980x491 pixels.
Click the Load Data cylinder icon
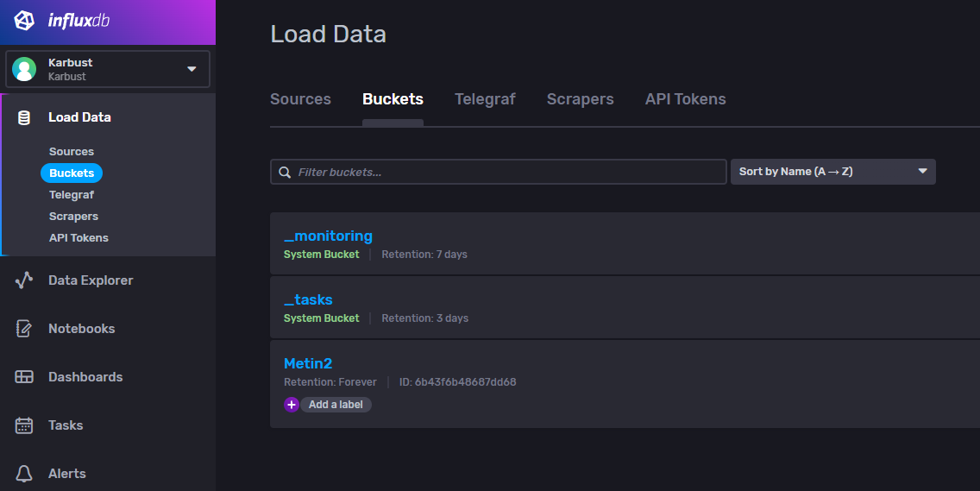coord(24,117)
